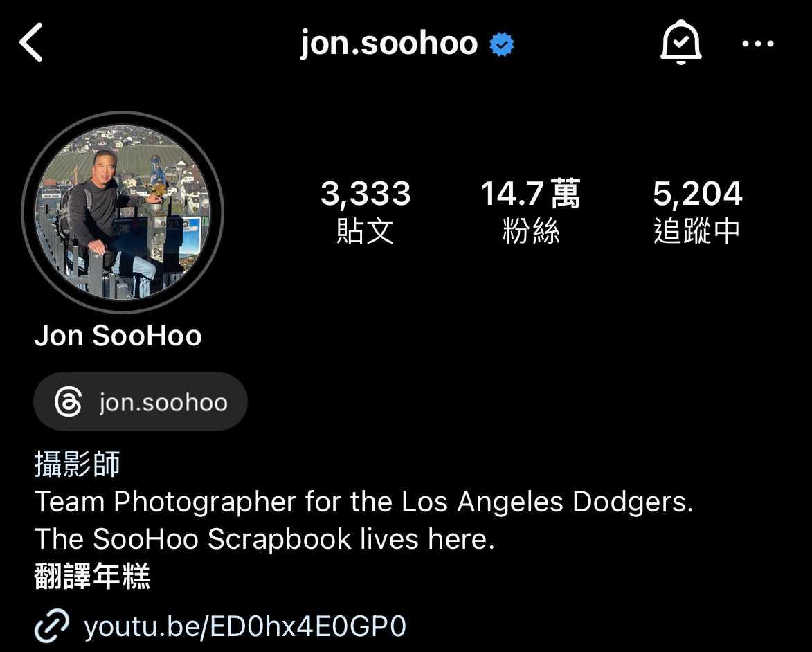Tap the 貼文 posts label
Image resolution: width=812 pixels, height=652 pixels.
(x=365, y=231)
